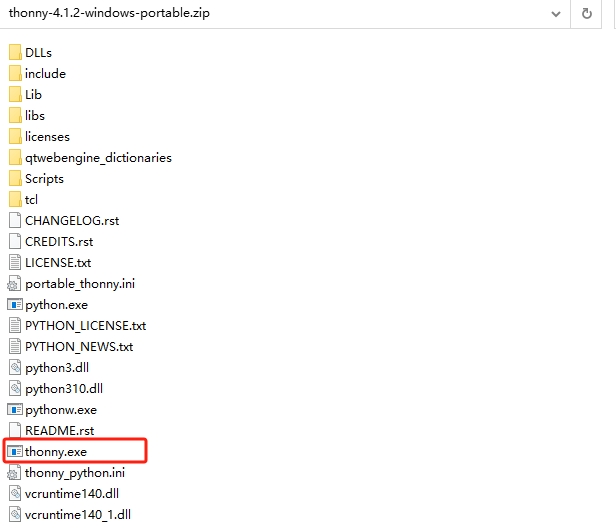616x530 pixels.
Task: Select the CREDITS.rst file icon
Action: click(15, 242)
